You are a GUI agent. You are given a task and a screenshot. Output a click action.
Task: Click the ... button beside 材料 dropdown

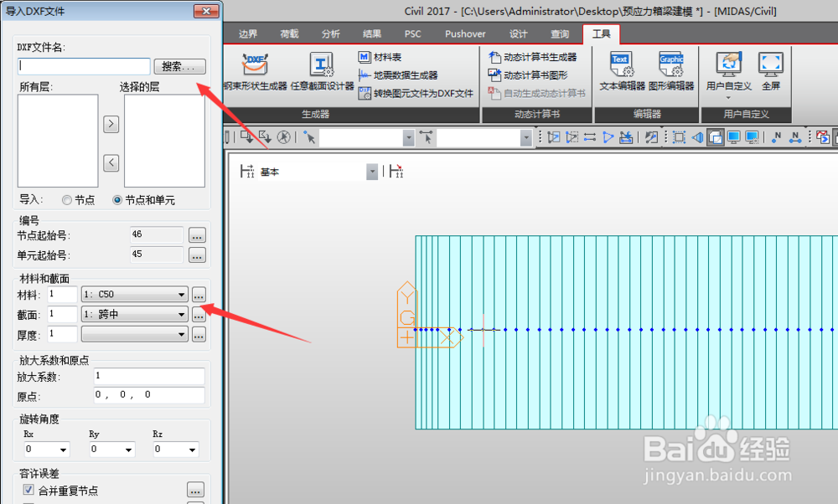[199, 295]
